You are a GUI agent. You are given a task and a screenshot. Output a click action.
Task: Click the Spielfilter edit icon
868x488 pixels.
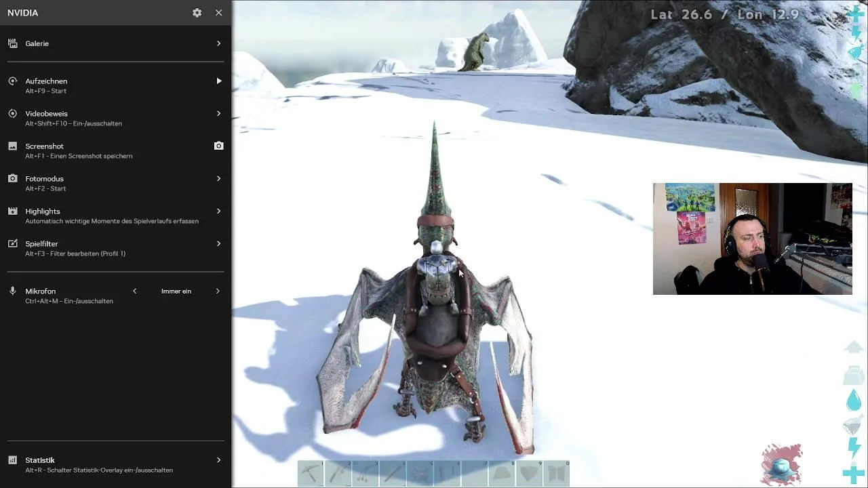pyautogui.click(x=12, y=244)
